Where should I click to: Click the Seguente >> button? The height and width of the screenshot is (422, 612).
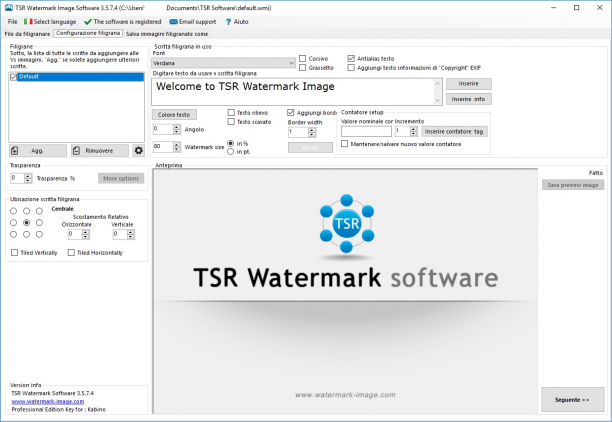click(573, 400)
